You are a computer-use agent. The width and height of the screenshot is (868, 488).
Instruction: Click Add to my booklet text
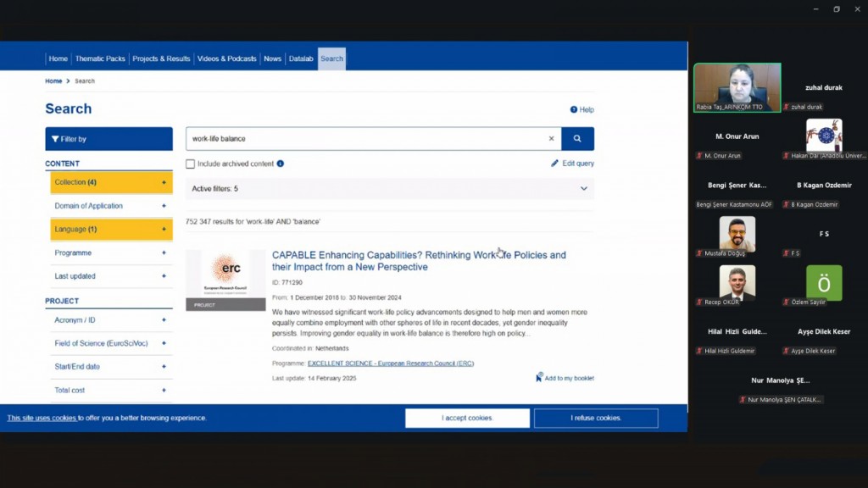pyautogui.click(x=569, y=379)
